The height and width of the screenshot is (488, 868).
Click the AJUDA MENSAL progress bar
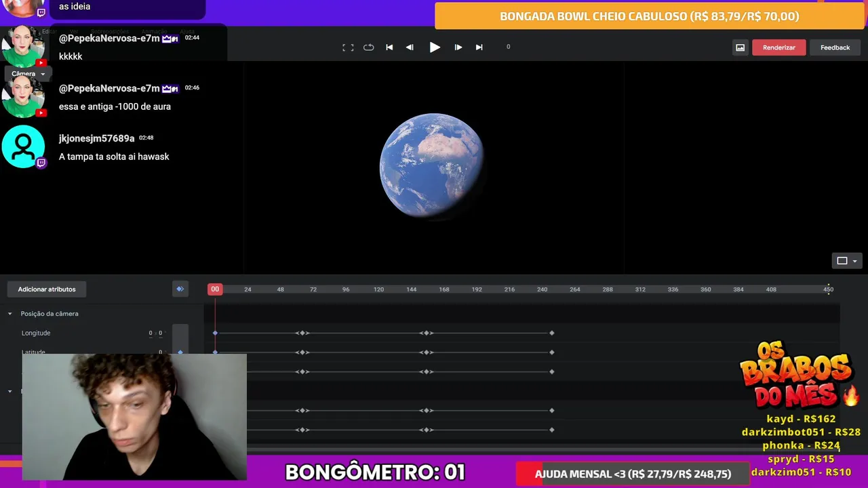click(x=633, y=474)
